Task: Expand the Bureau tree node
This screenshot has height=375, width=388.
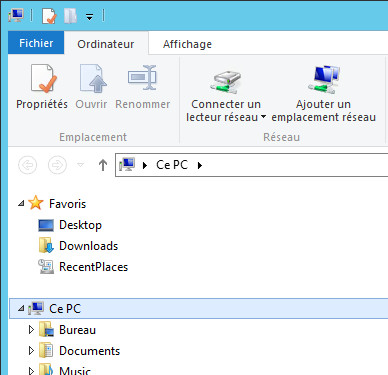Action: [x=31, y=330]
